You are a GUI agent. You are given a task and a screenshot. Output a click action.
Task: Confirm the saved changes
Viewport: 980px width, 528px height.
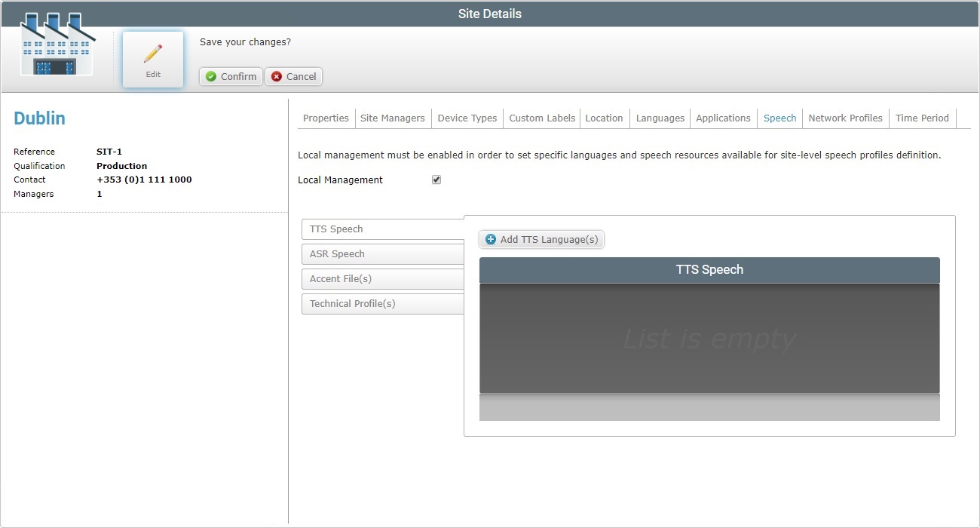230,76
